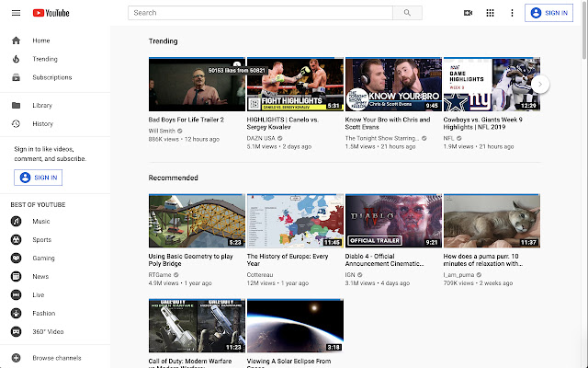Click the History clock icon
Viewport: 588px width, 368px height.
point(16,123)
